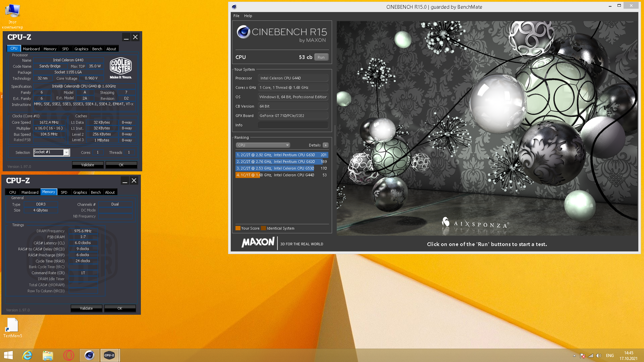Open Bench tab in bottom CPU-Z window
Image resolution: width=644 pixels, height=362 pixels.
coord(96,192)
